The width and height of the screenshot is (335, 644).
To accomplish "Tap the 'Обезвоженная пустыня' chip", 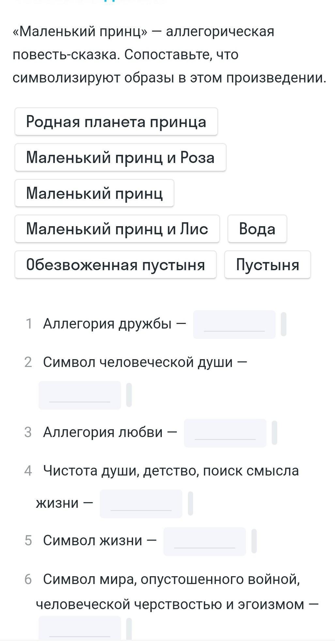I will (x=115, y=264).
